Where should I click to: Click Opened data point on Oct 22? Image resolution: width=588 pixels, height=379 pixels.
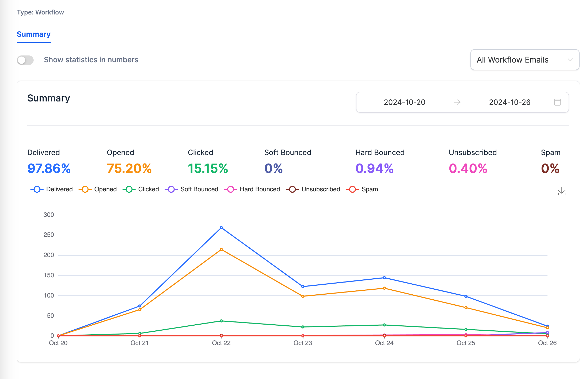click(221, 249)
